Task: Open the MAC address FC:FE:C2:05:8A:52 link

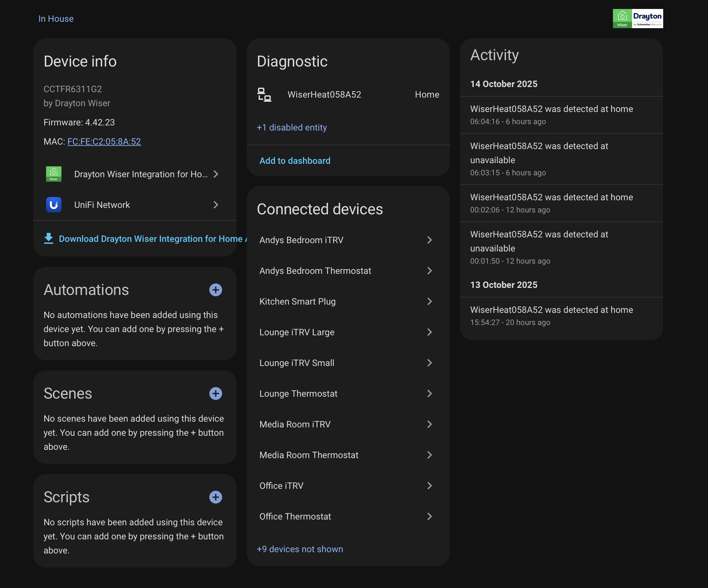Action: (x=104, y=141)
